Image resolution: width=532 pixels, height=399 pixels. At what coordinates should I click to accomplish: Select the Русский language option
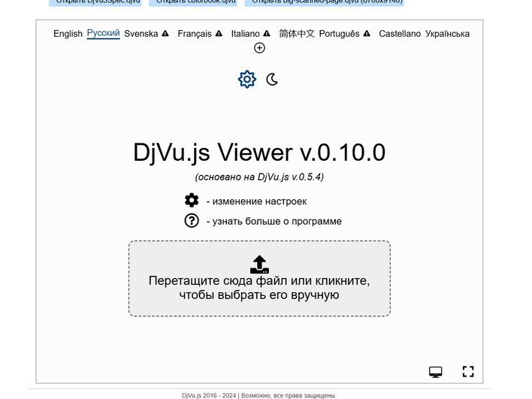[103, 33]
